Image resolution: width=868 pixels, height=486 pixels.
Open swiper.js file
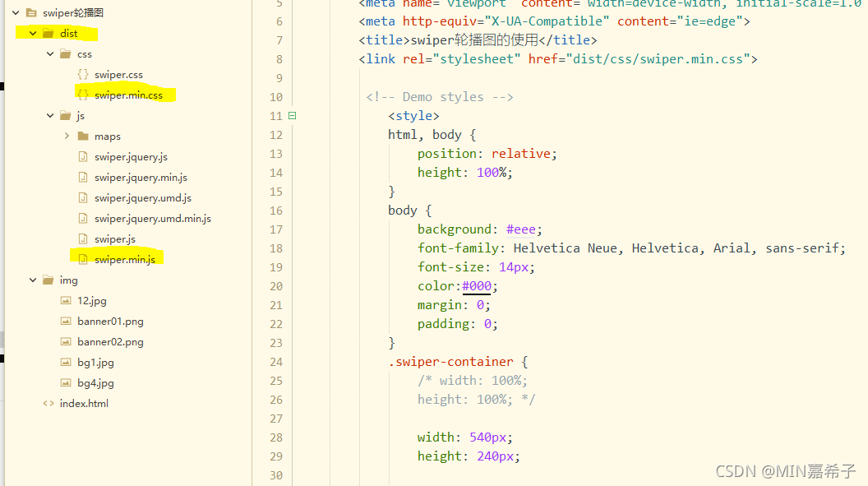tap(114, 238)
